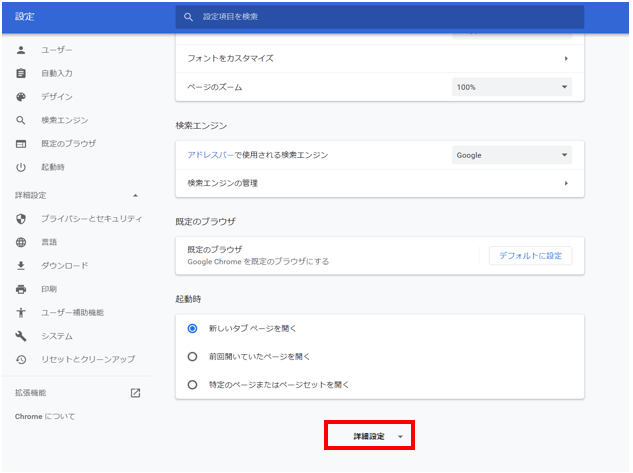This screenshot has height=473, width=633.
Task: Click the wrench icon for システム
Action: pos(21,336)
